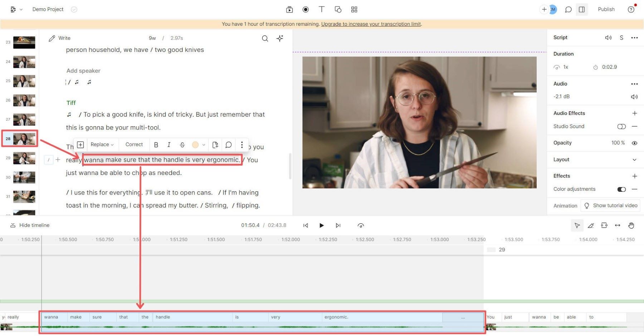Expand the Layout section
644x336 pixels.
635,160
